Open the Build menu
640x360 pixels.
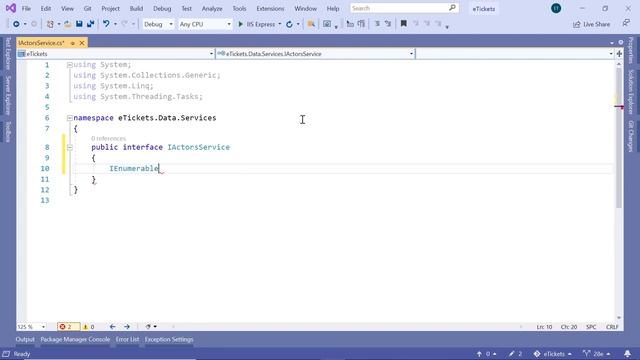pos(136,9)
